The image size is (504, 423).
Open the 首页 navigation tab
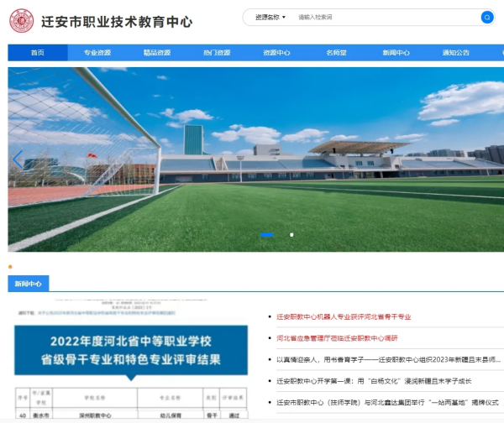coord(37,53)
